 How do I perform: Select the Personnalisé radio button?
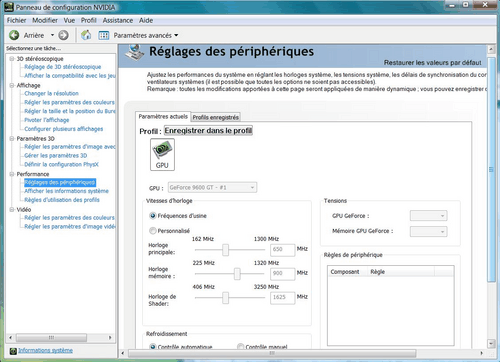tap(153, 231)
